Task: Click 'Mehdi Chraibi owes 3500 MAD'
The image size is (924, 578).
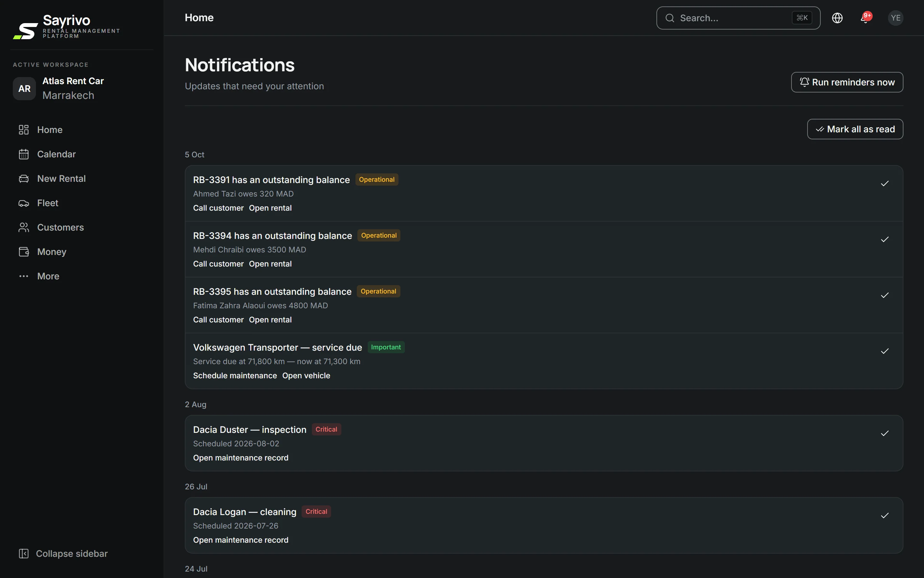Action: (x=249, y=250)
